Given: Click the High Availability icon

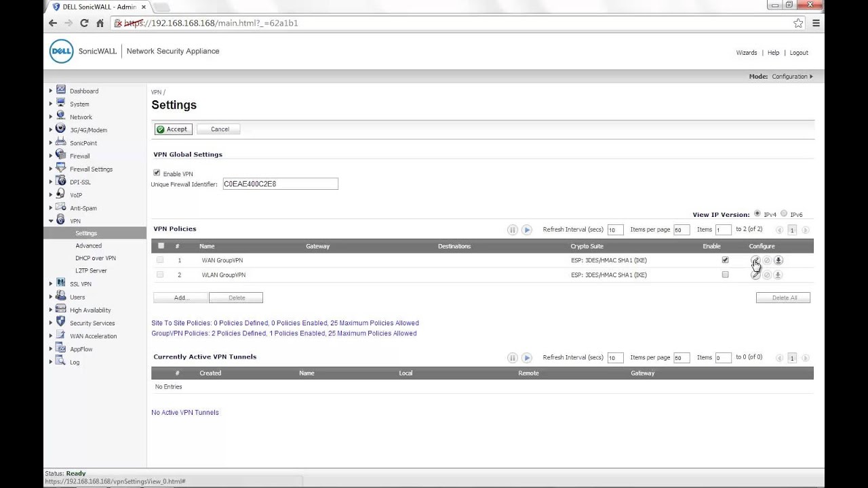Looking at the screenshot, I should pyautogui.click(x=61, y=309).
